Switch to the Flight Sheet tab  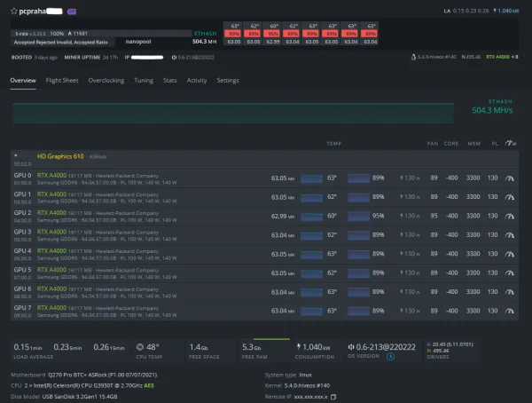62,81
